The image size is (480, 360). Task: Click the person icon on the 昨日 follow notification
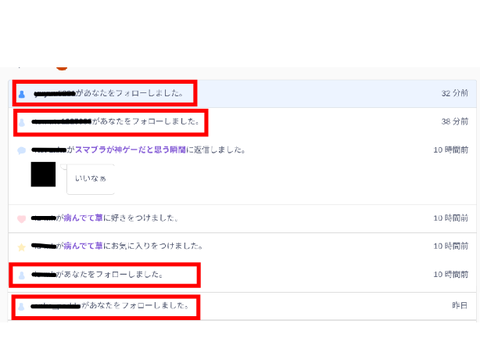pyautogui.click(x=22, y=307)
